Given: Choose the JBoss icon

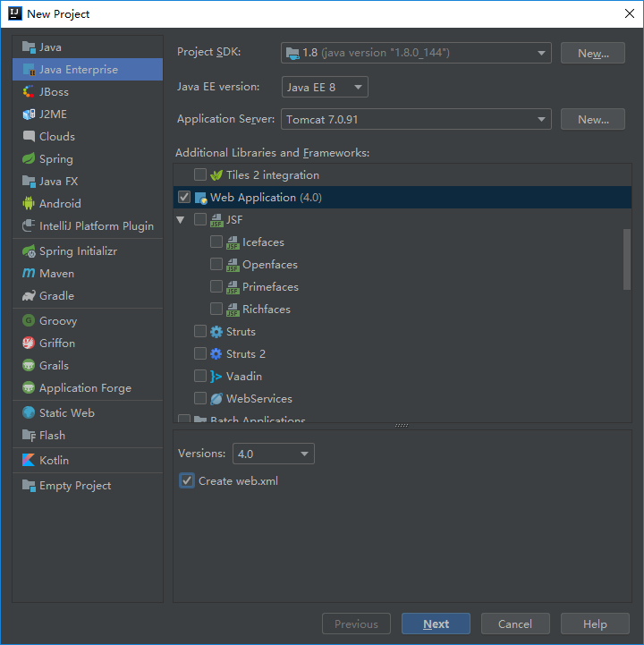Looking at the screenshot, I should pyautogui.click(x=29, y=92).
